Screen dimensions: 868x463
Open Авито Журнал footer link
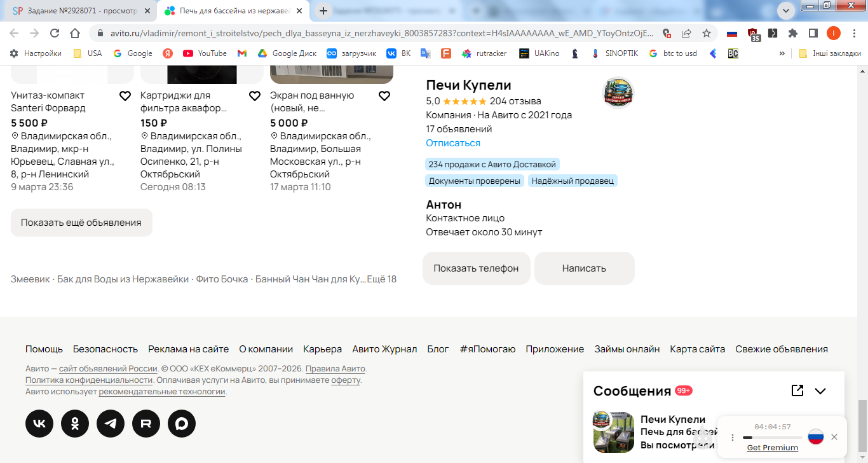click(x=385, y=349)
